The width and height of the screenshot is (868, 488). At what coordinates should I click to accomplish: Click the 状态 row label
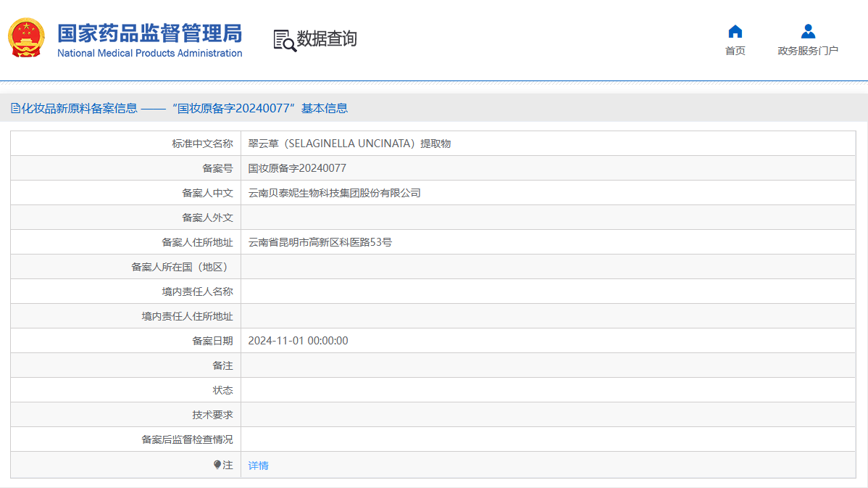223,390
